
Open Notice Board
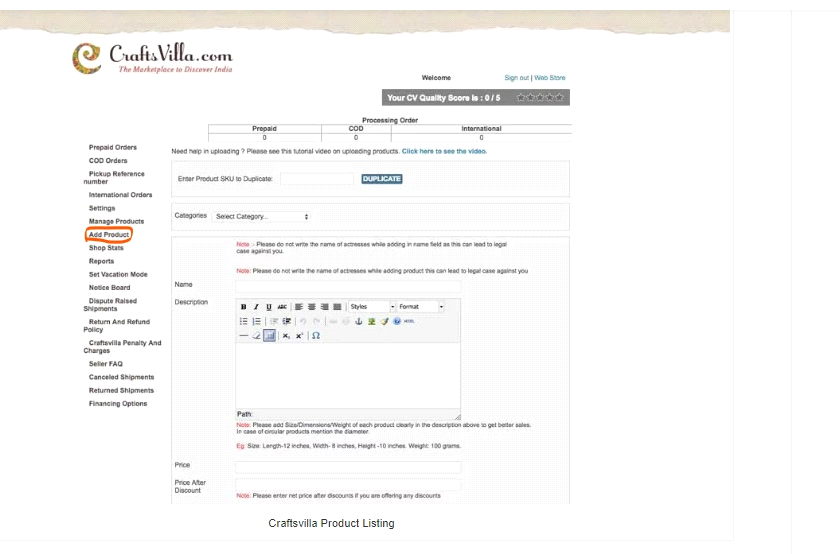click(109, 288)
